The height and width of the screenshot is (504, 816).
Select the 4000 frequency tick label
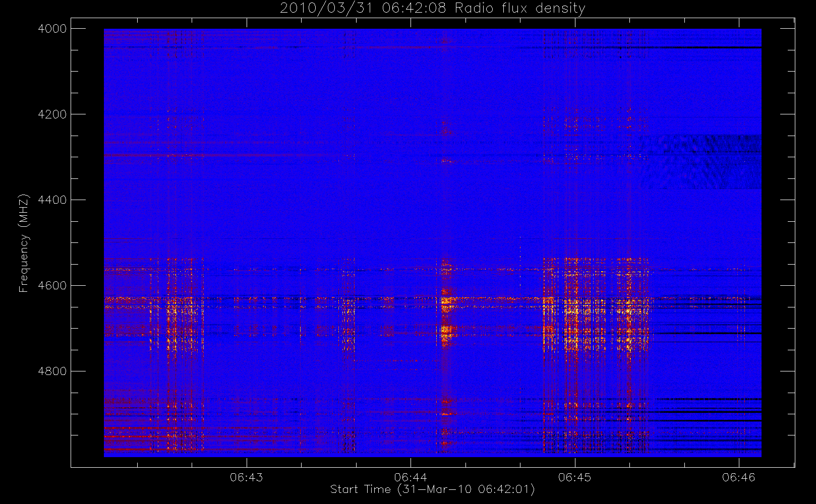pos(52,29)
